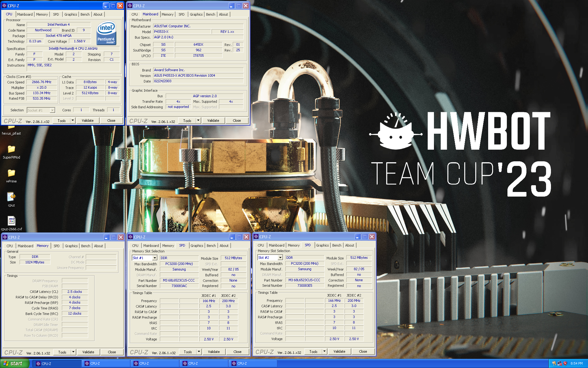
Task: Expand the Tools arrow in the Memory window
Action: coord(73,352)
